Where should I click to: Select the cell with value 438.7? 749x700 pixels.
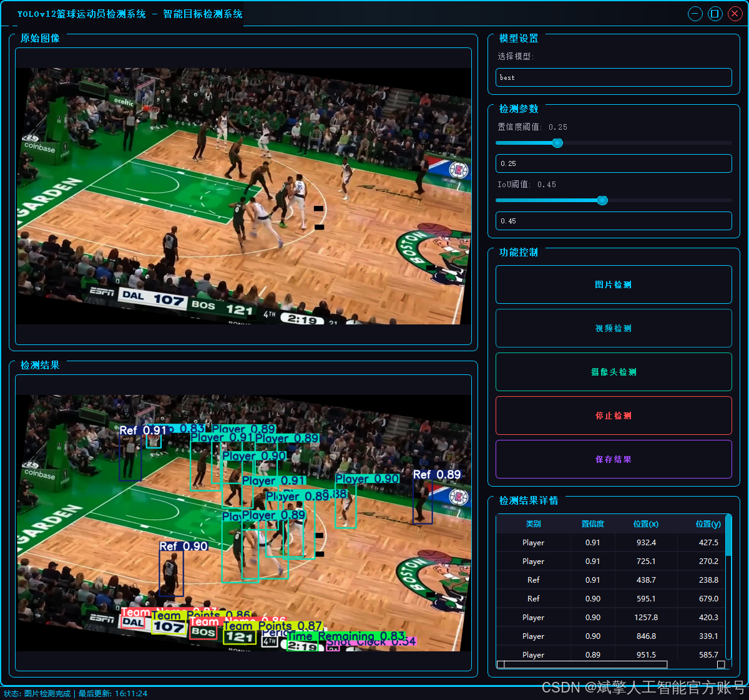click(646, 580)
